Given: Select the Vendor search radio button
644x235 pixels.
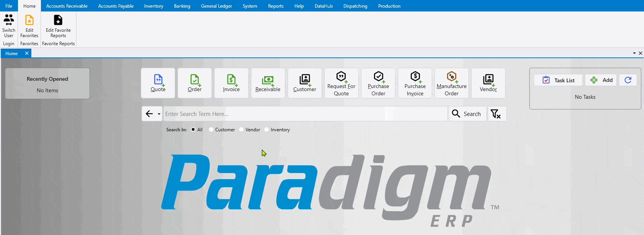Looking at the screenshot, I should click(241, 129).
